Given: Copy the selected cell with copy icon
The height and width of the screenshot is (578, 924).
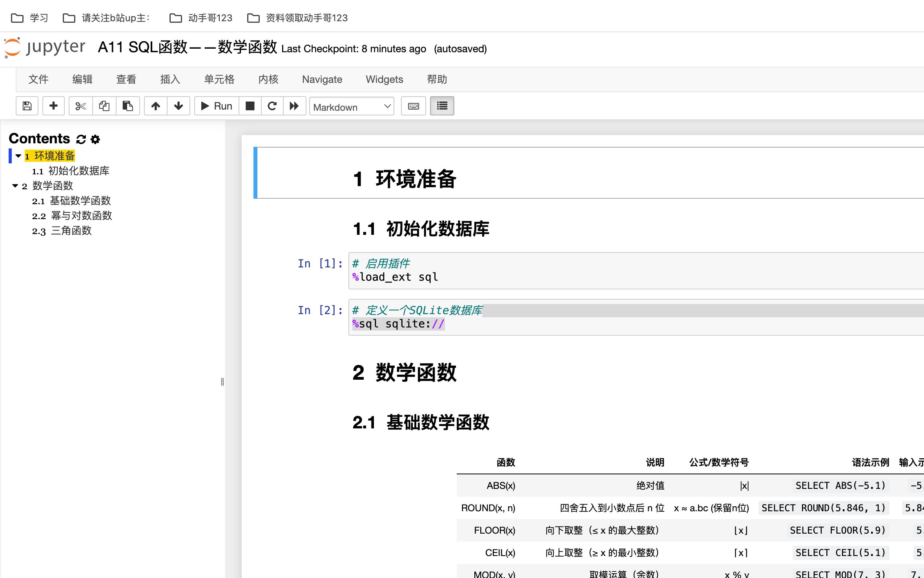Looking at the screenshot, I should (x=104, y=106).
